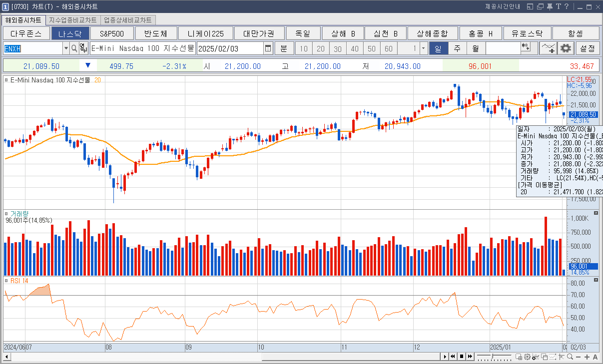This screenshot has height=364, width=603.
Task: Switch to 분 minute chart mode
Action: click(284, 48)
